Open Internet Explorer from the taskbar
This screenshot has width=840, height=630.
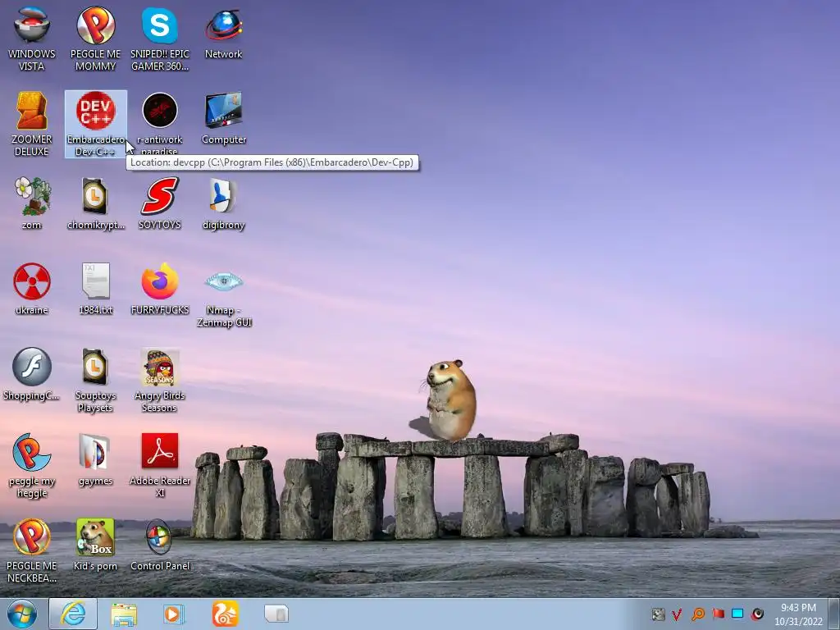click(x=73, y=614)
